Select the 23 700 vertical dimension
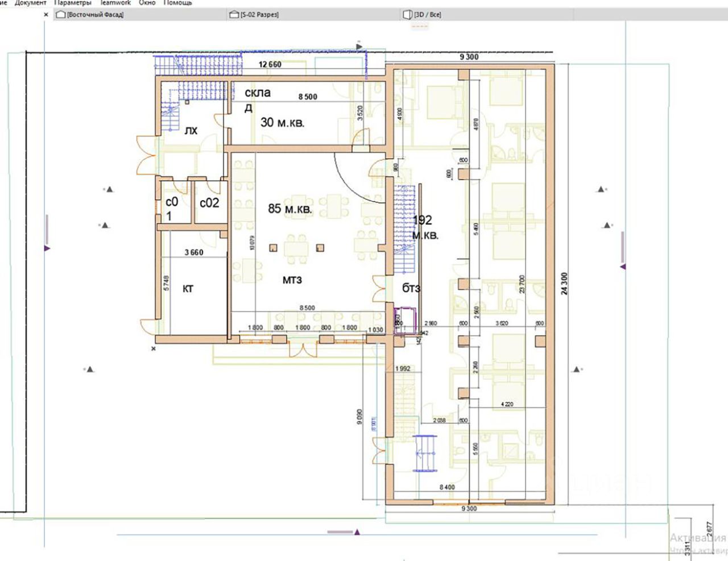 tap(521, 284)
